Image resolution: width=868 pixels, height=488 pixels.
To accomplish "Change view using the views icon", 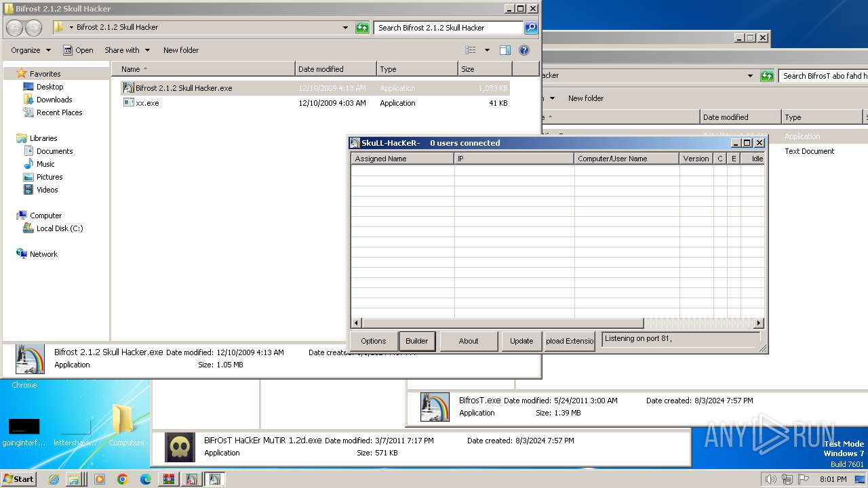I will click(471, 50).
